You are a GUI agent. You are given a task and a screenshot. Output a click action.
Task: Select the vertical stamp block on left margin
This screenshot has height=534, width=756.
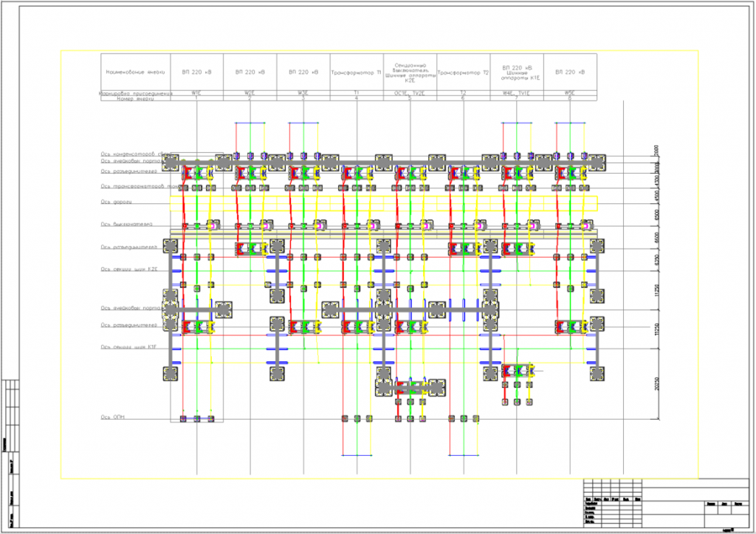click(x=10, y=453)
